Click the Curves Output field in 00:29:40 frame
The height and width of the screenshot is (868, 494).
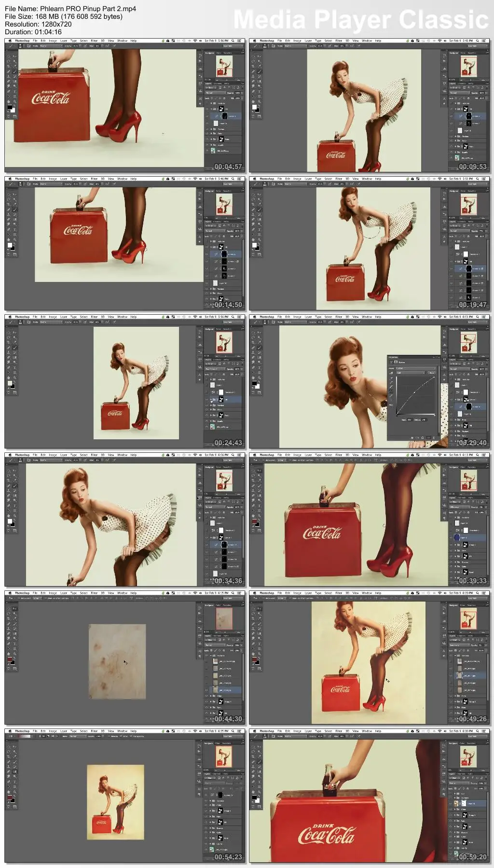click(x=424, y=420)
